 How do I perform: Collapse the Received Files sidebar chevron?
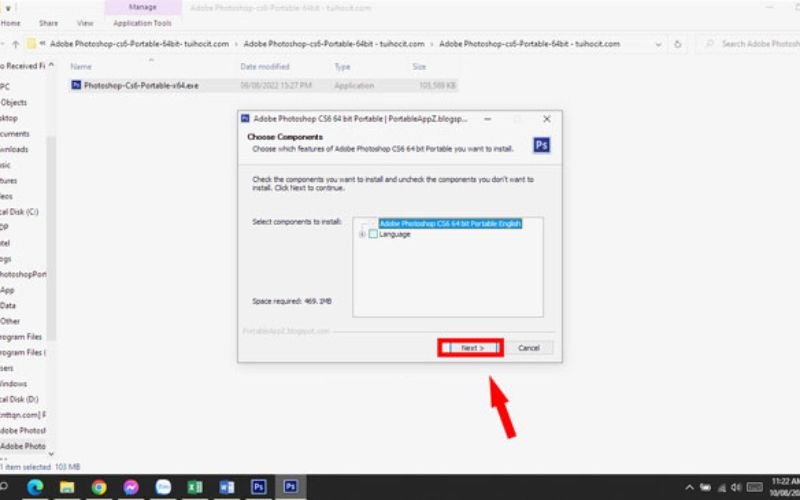coord(51,65)
